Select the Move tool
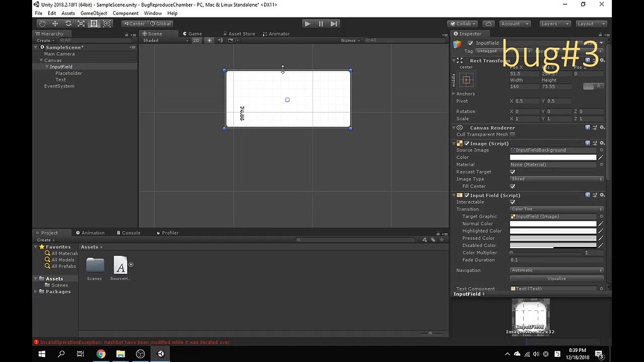 click(x=54, y=23)
